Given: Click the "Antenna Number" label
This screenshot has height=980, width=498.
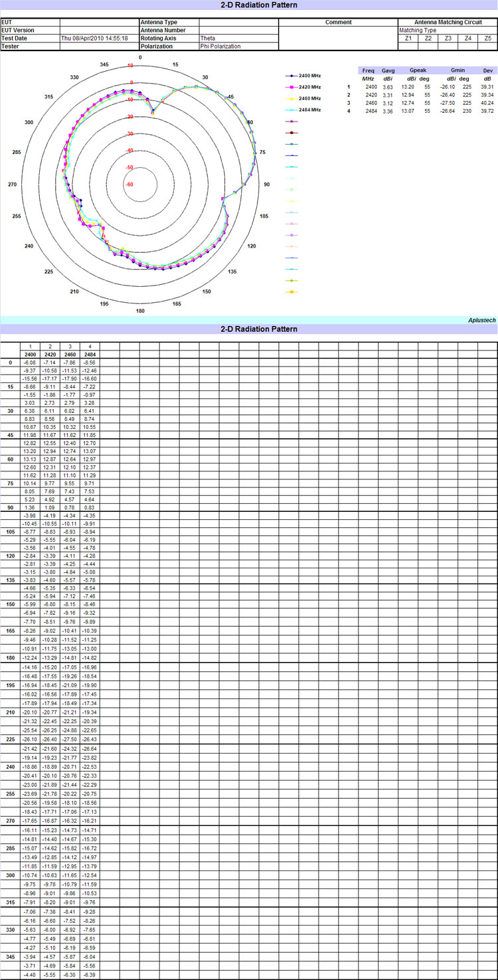Looking at the screenshot, I should coord(163,30).
